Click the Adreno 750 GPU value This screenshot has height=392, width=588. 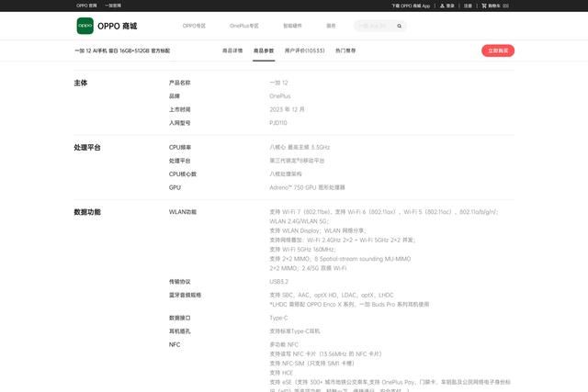[x=307, y=187]
